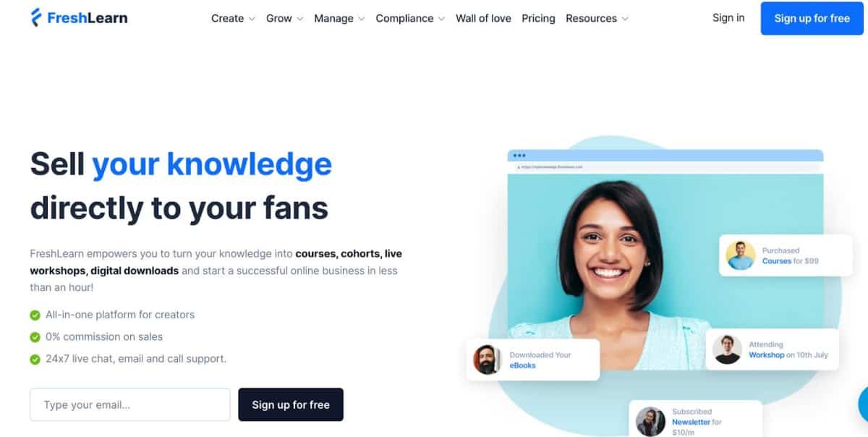Click the Newsletter subscriber avatar
868x437 pixels.
coord(650,421)
